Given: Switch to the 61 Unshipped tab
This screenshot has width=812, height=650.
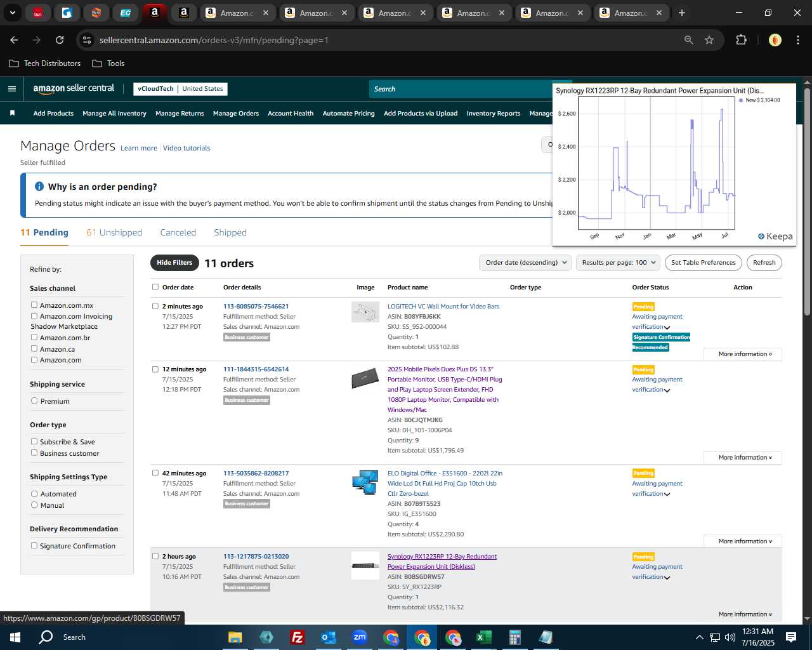Looking at the screenshot, I should click(x=114, y=232).
